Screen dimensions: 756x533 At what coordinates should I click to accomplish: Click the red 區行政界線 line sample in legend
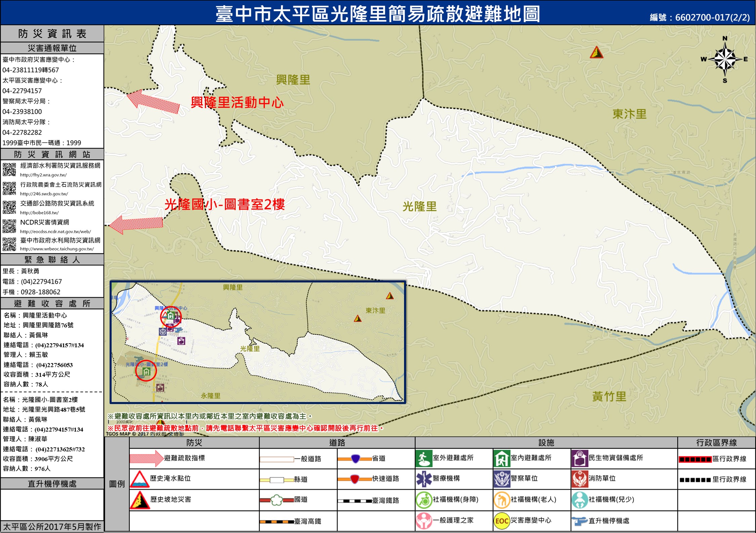(695, 459)
